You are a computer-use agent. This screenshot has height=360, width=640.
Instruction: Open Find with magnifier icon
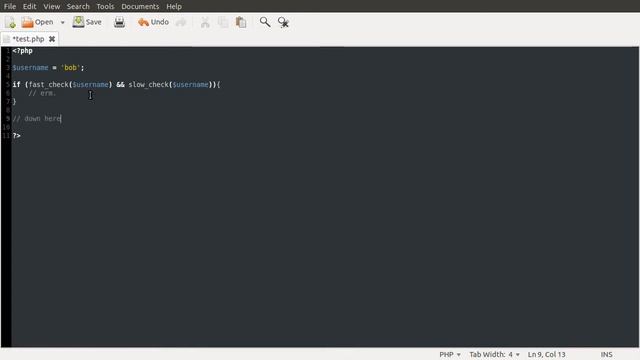(x=265, y=22)
